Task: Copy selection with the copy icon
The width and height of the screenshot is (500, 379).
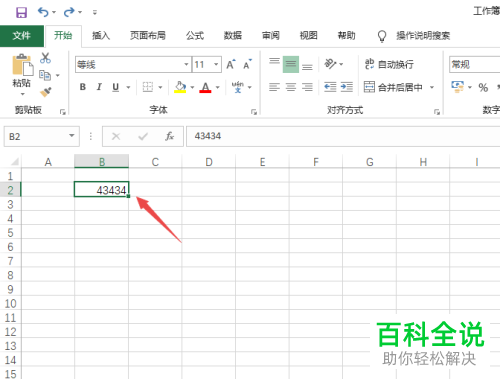Action: (45, 75)
